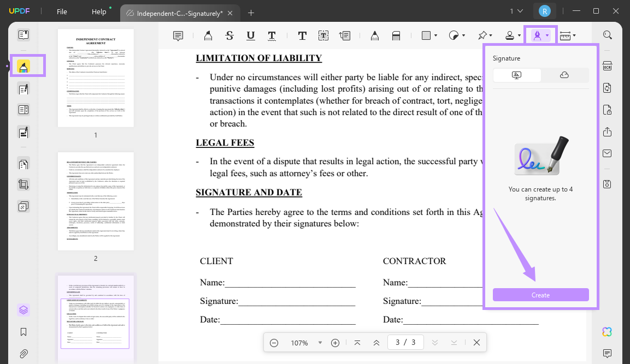
Task: Click the Create signature button
Action: 540,295
